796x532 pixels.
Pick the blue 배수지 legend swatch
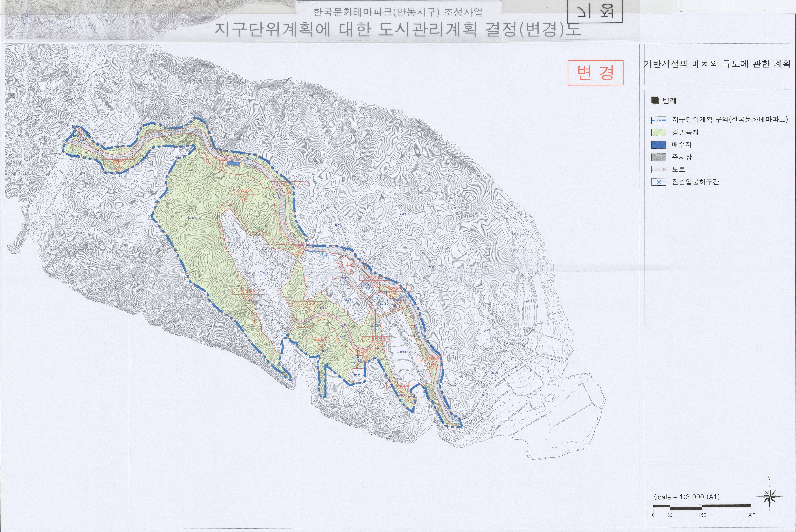(x=658, y=145)
